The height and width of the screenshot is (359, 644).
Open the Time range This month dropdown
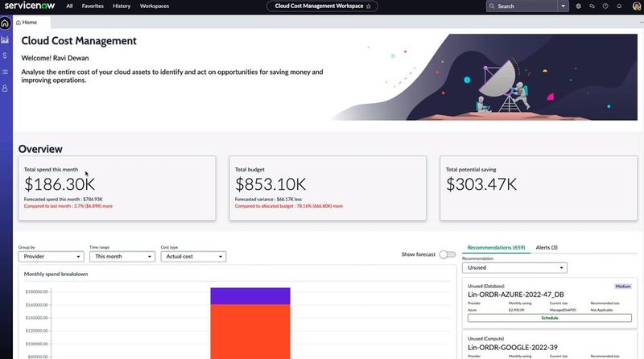122,256
